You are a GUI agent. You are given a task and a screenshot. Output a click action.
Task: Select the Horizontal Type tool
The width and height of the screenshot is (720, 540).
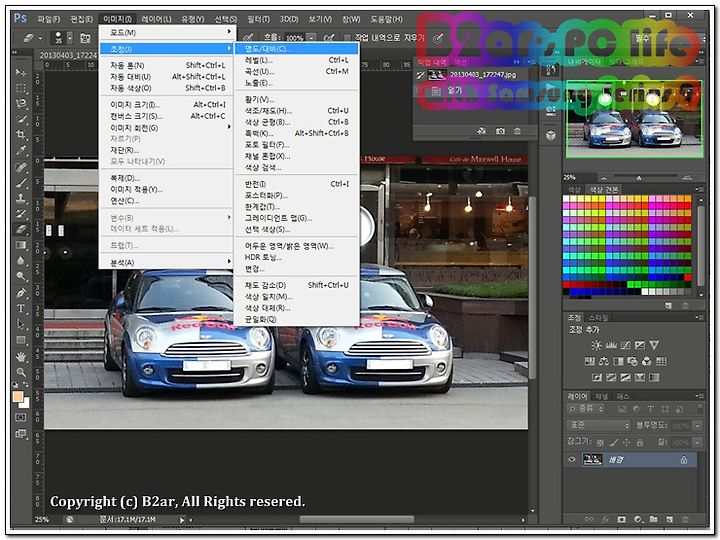pyautogui.click(x=21, y=308)
